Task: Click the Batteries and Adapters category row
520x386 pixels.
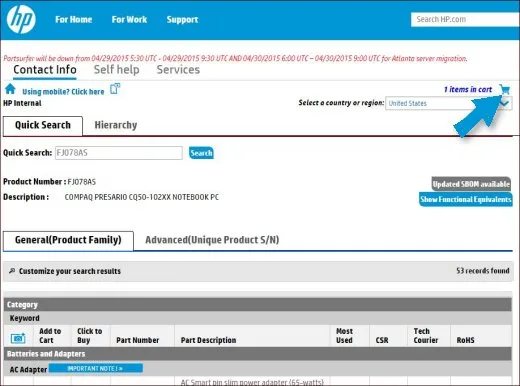Action: tap(258, 354)
